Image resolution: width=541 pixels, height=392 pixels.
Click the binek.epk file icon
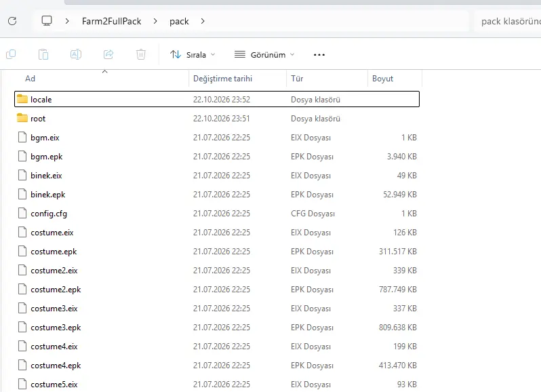pyautogui.click(x=22, y=194)
